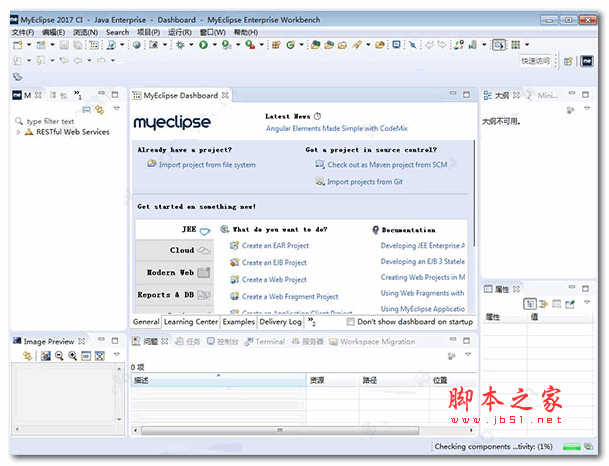This screenshot has width=609, height=466.
Task: Click the Save floppy disk toolbar icon
Action: 64,45
